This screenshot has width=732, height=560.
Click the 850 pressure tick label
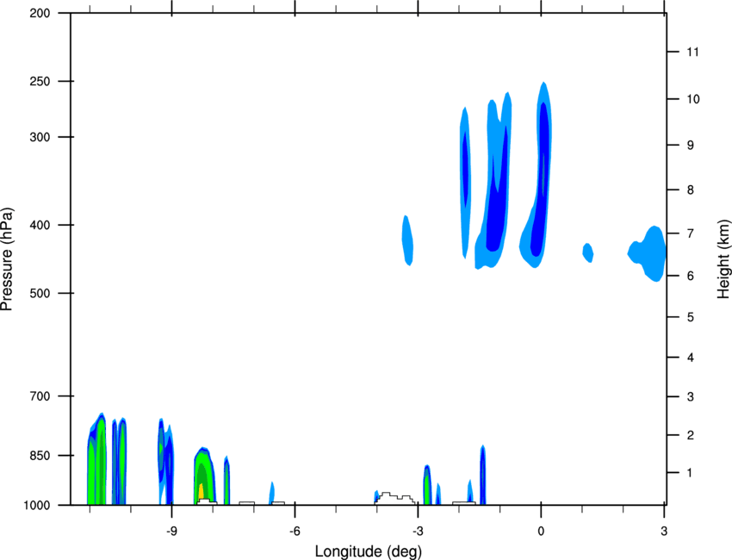tap(40, 456)
